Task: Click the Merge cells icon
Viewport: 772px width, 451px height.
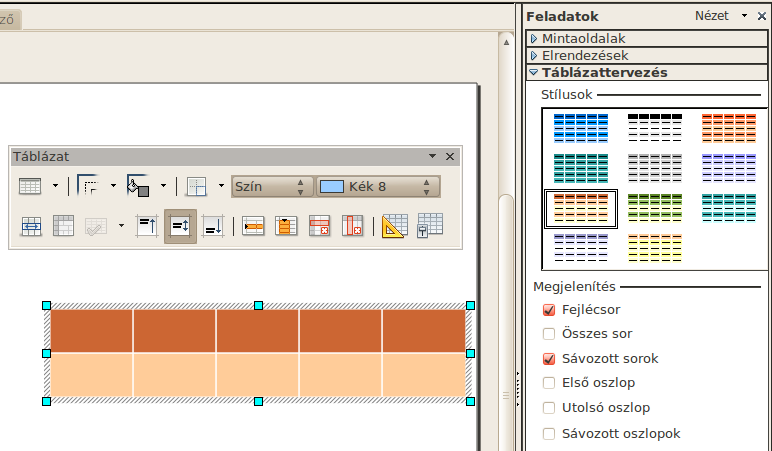Action: [32, 226]
